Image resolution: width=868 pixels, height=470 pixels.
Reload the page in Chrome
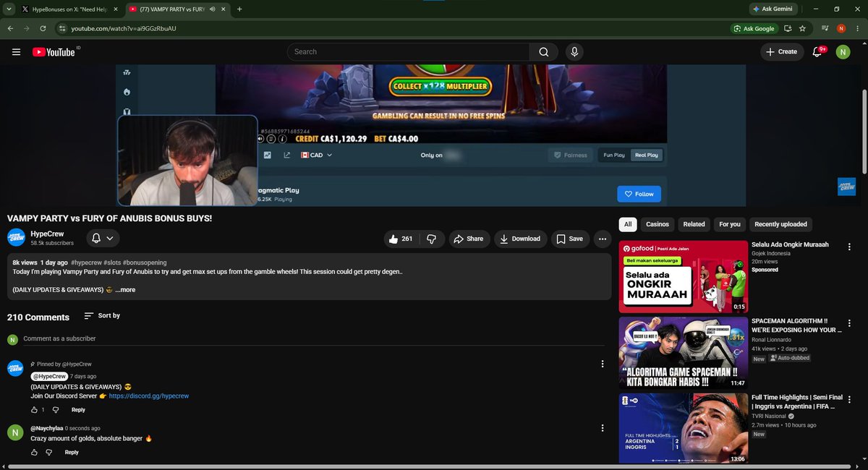click(x=43, y=28)
